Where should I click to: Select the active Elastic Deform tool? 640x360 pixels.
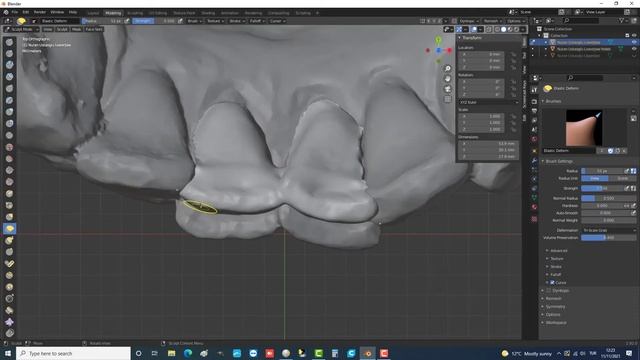[9, 229]
